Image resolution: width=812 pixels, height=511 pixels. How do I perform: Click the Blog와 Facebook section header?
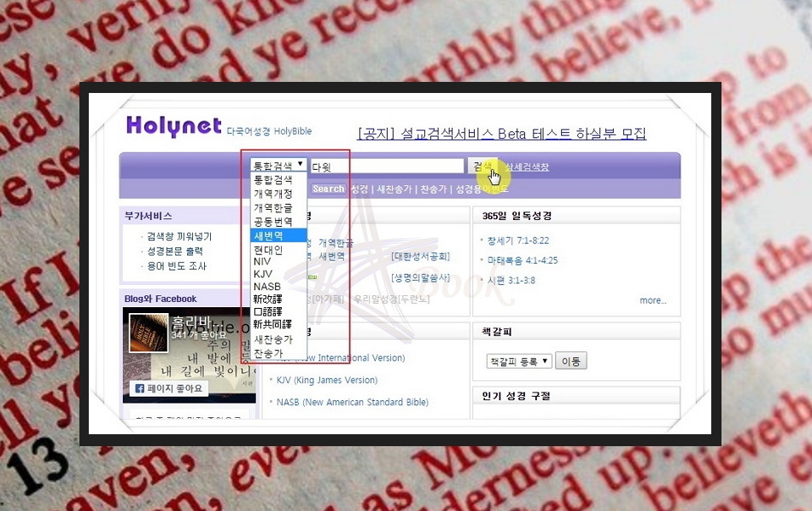[x=161, y=299]
